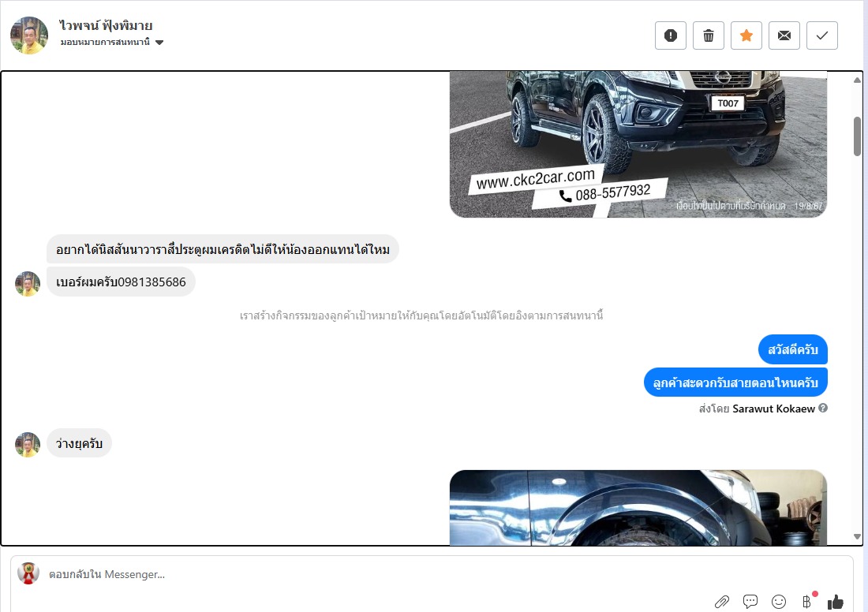This screenshot has width=868, height=612.
Task: Click the scrollbar up arrow
Action: [857, 80]
